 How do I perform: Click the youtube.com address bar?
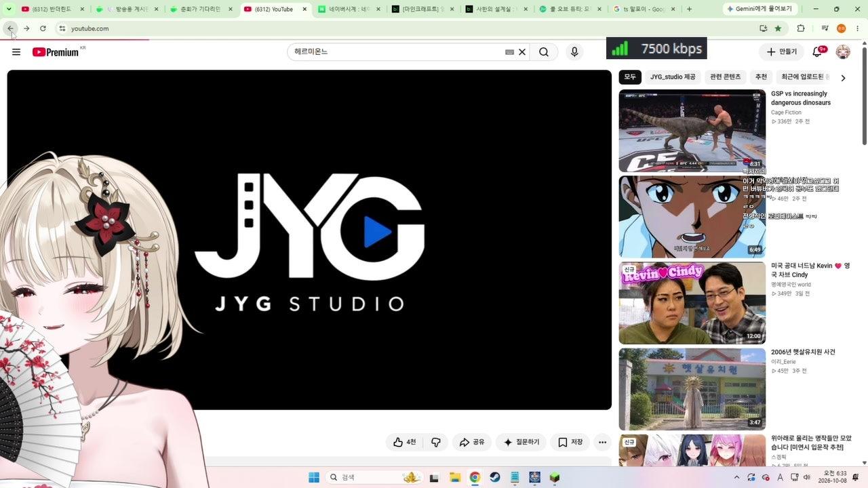click(x=407, y=28)
